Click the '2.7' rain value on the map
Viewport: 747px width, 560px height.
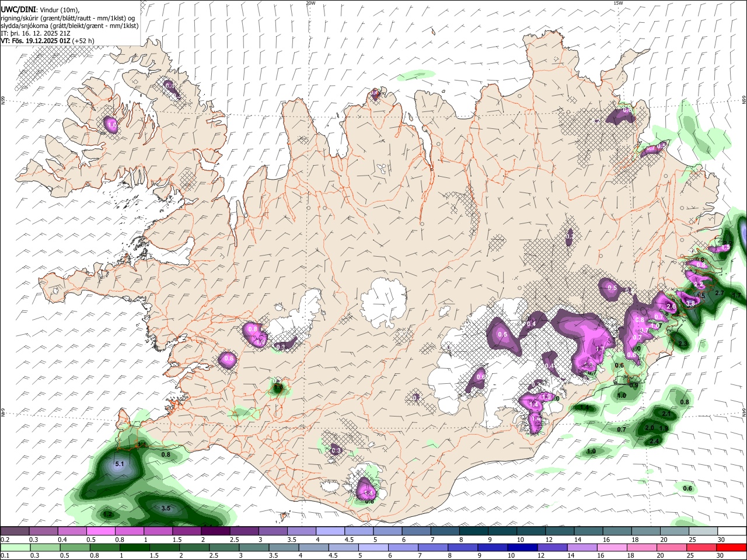tap(720, 293)
